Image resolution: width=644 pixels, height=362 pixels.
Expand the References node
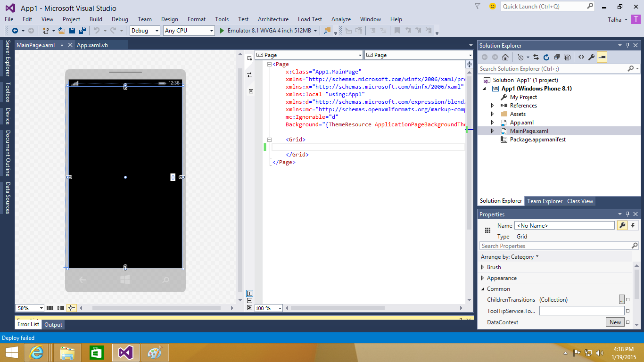pyautogui.click(x=493, y=106)
